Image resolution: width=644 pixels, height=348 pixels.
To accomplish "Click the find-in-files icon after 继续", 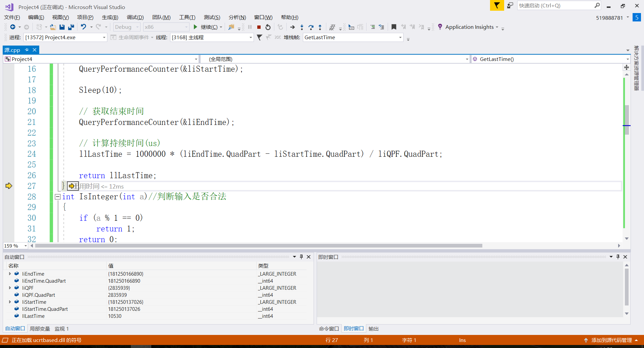I will [x=231, y=27].
